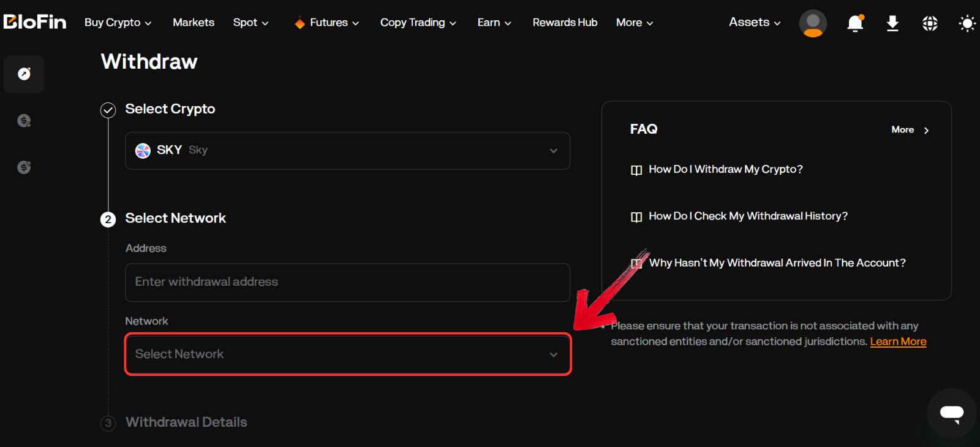Image resolution: width=980 pixels, height=447 pixels.
Task: Open the SKY crypto selector dropdown
Action: pyautogui.click(x=347, y=151)
